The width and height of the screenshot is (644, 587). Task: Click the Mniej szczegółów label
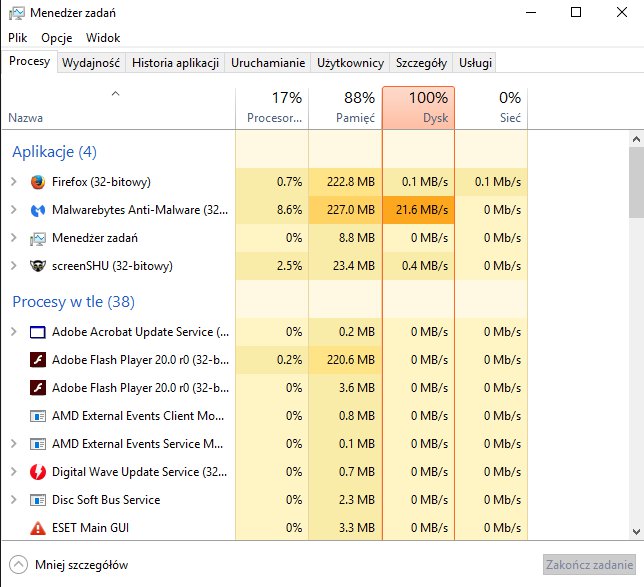click(x=82, y=565)
